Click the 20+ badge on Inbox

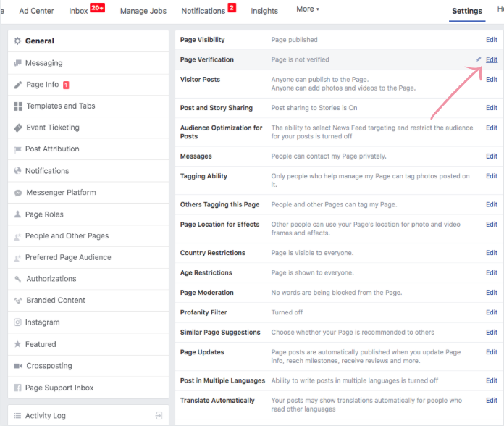[x=97, y=8]
